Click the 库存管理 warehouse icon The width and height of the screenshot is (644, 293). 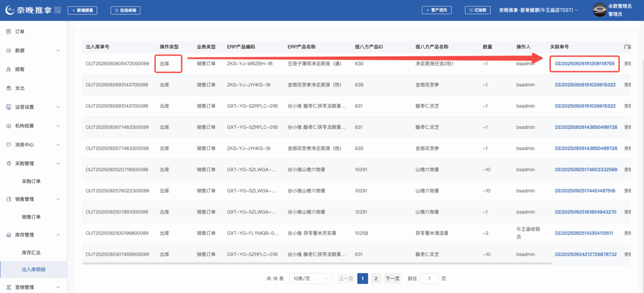(x=9, y=235)
